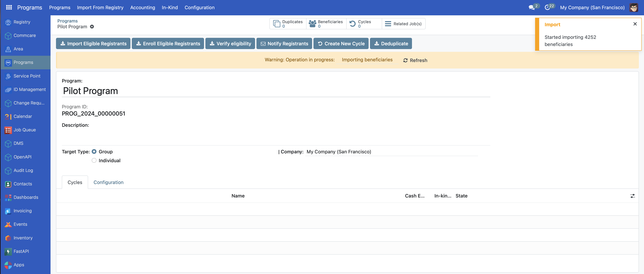Open the program settings gear next to Pilot Program

(92, 27)
